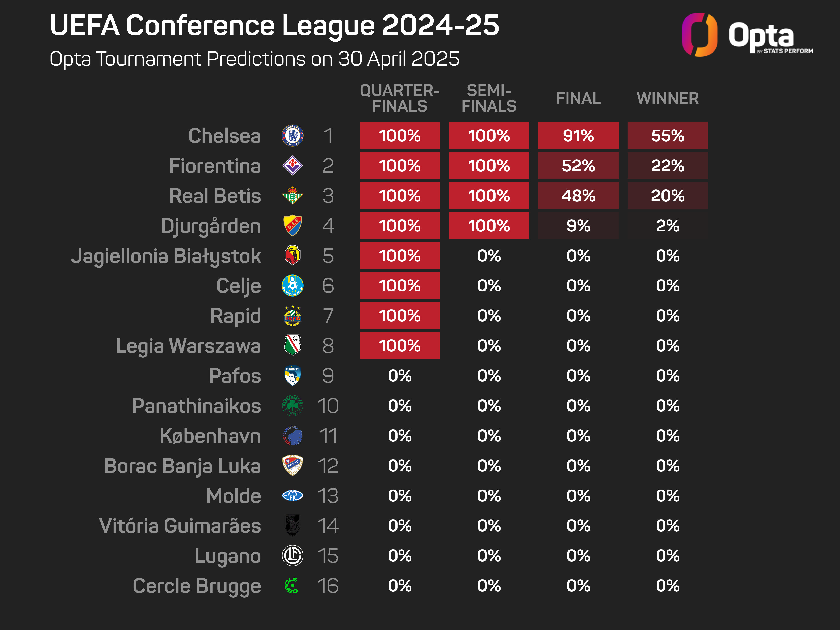Click the Djurgården shield crest
Screen dimensions: 840x630
292,226
